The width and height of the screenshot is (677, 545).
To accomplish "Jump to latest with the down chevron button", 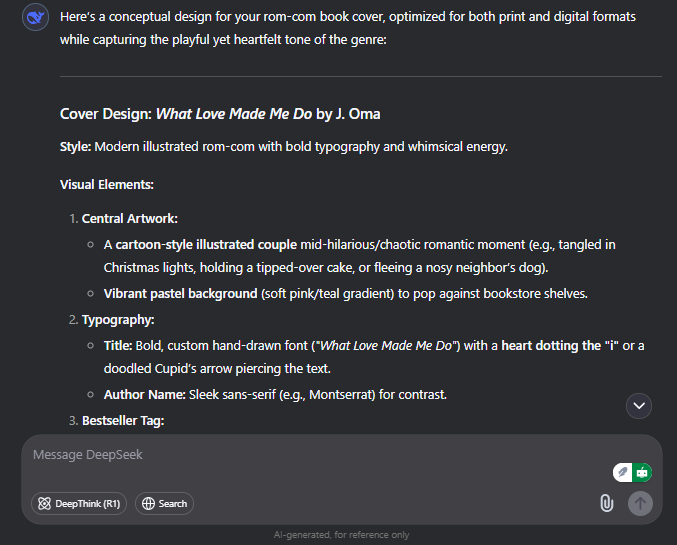I will tap(639, 406).
